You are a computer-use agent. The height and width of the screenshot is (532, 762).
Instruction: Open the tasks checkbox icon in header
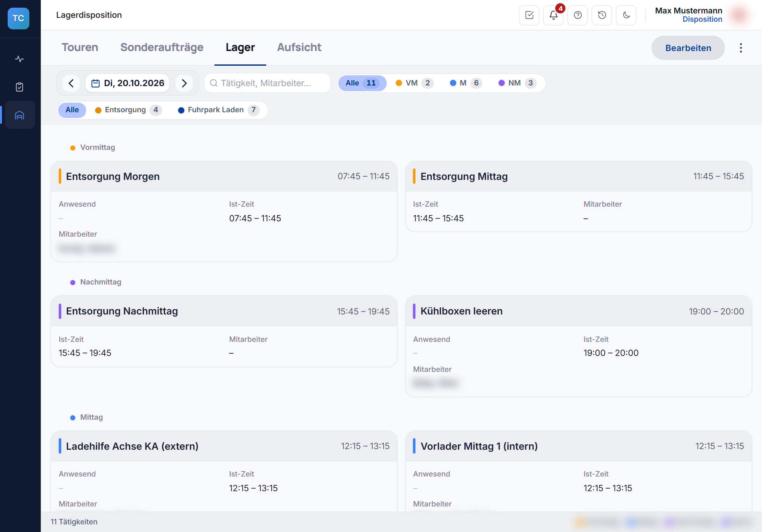[529, 15]
